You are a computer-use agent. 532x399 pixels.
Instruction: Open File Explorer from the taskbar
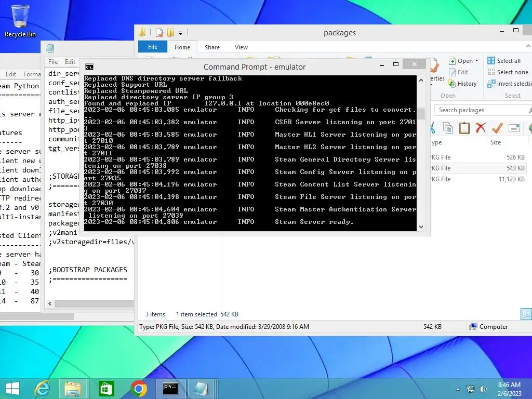point(73,389)
